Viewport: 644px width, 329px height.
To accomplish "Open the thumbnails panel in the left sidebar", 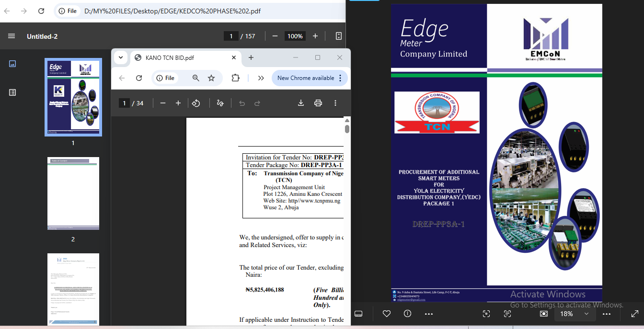I will [12, 63].
